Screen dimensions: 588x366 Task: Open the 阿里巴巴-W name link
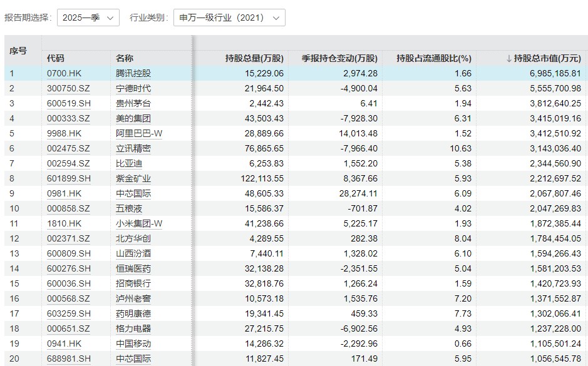click(139, 133)
